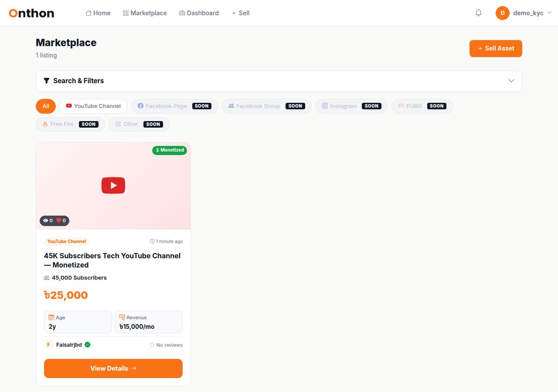Select the Free Fire category chip

(70, 124)
